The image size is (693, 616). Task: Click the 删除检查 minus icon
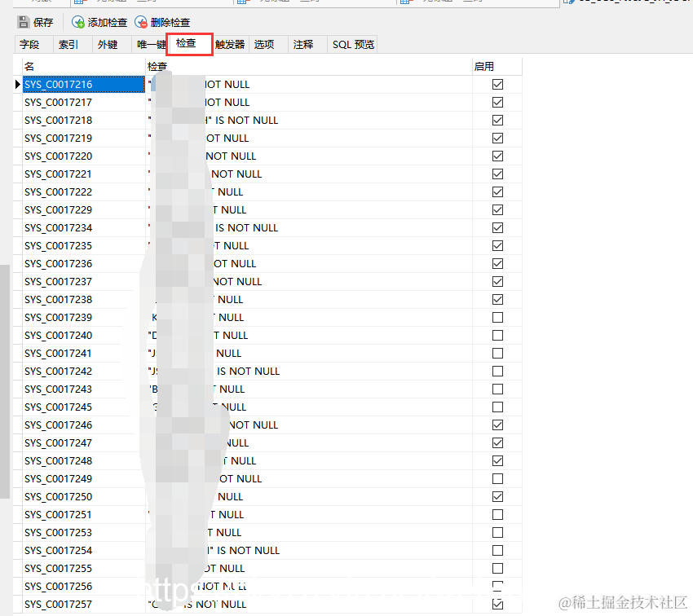pos(141,22)
